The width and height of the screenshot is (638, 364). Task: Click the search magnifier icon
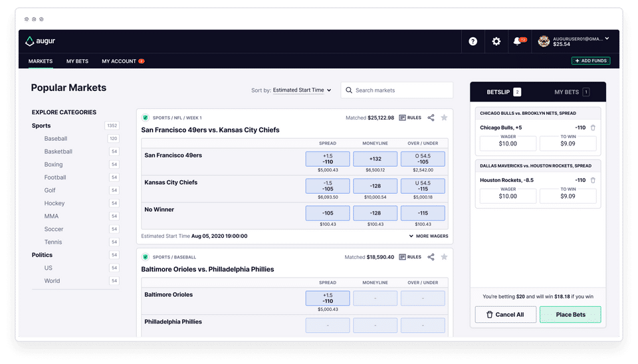click(x=349, y=90)
